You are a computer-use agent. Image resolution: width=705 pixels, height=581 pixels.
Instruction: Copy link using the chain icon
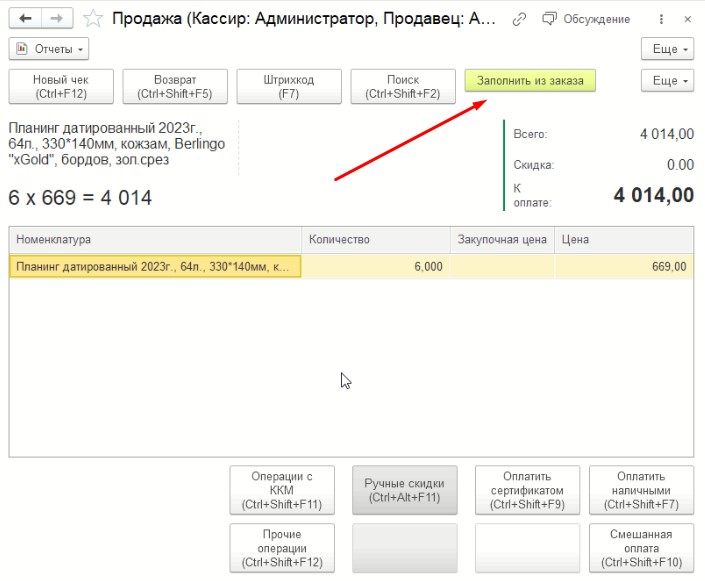tap(519, 19)
